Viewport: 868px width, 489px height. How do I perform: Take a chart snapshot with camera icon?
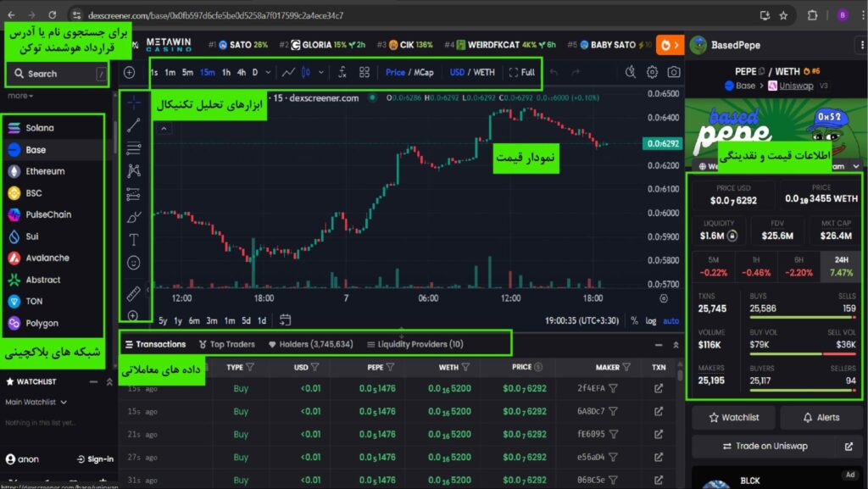point(673,72)
